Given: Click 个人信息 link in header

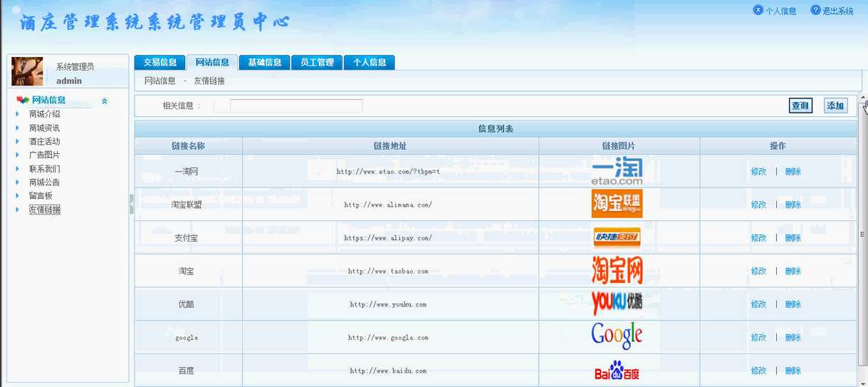Looking at the screenshot, I should click(780, 11).
